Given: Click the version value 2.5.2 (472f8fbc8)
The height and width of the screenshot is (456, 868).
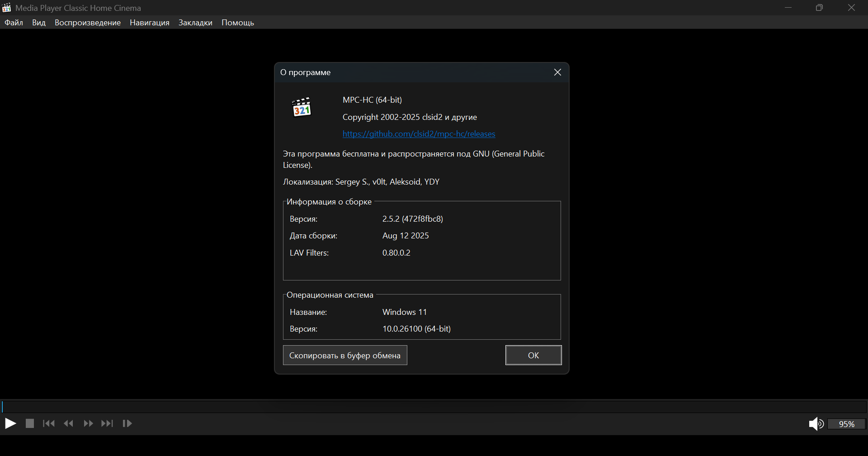Looking at the screenshot, I should point(413,219).
